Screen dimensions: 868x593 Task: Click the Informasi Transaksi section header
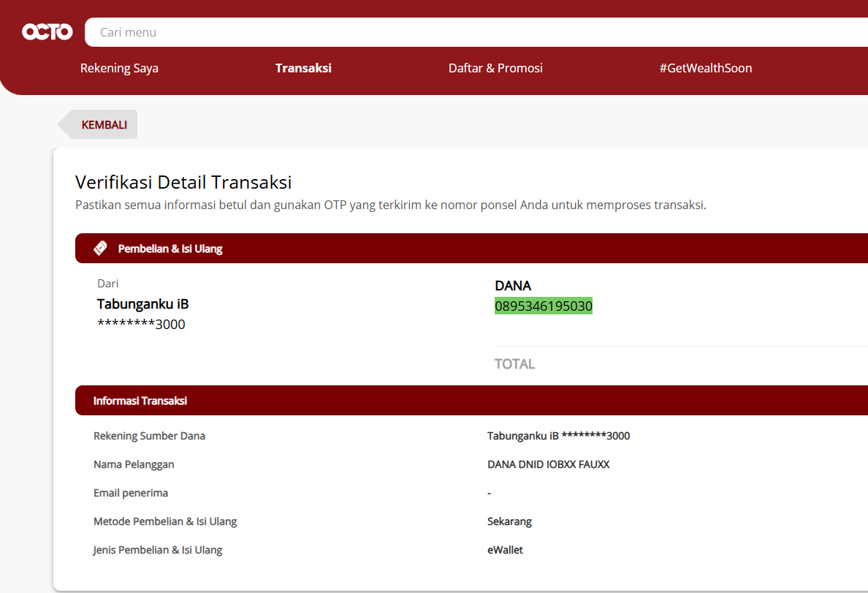coord(472,400)
